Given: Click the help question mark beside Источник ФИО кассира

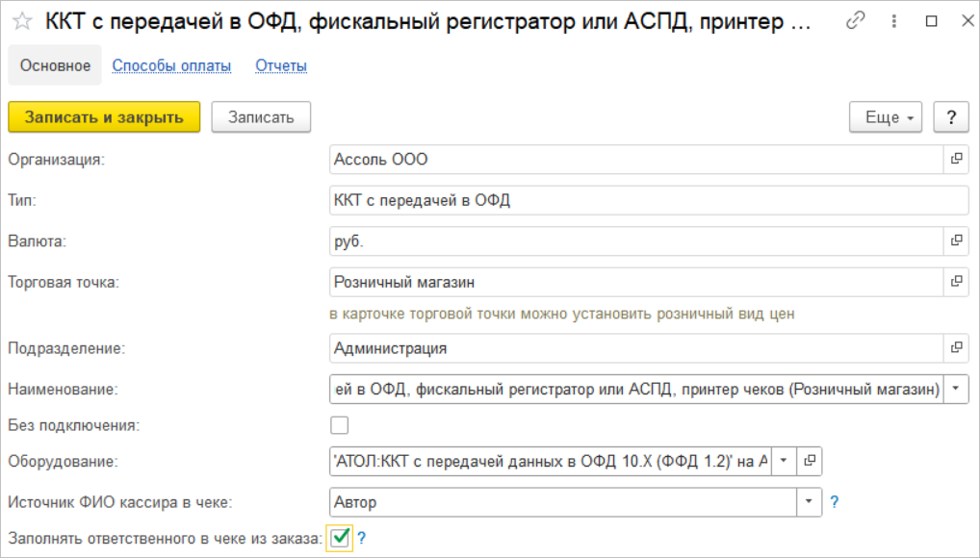Looking at the screenshot, I should click(x=835, y=501).
